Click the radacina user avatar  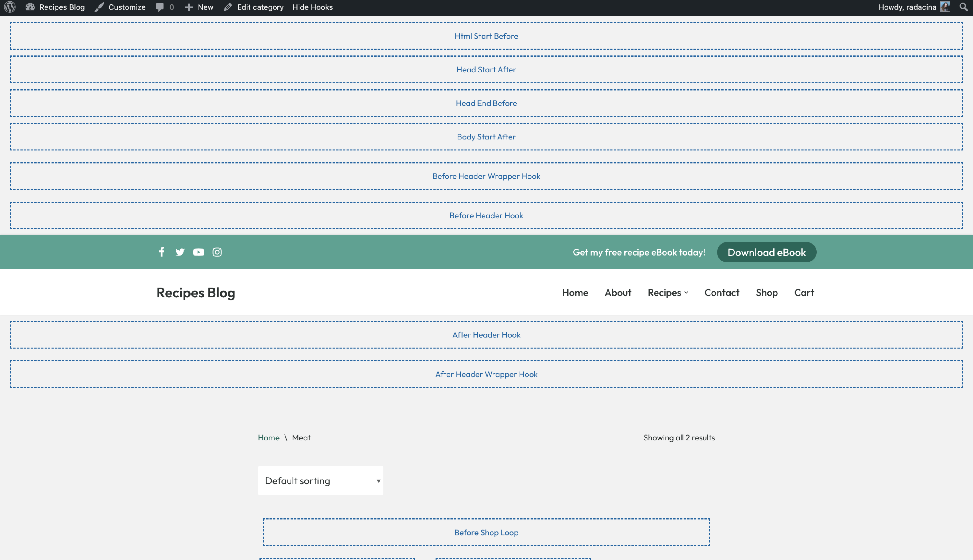(945, 7)
